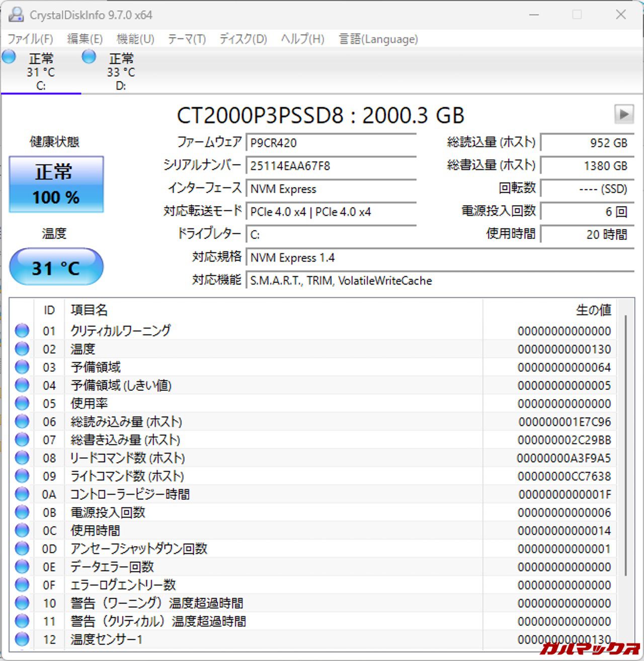The height and width of the screenshot is (661, 644).
Task: Click the drive letter field C:
Action: click(x=331, y=235)
